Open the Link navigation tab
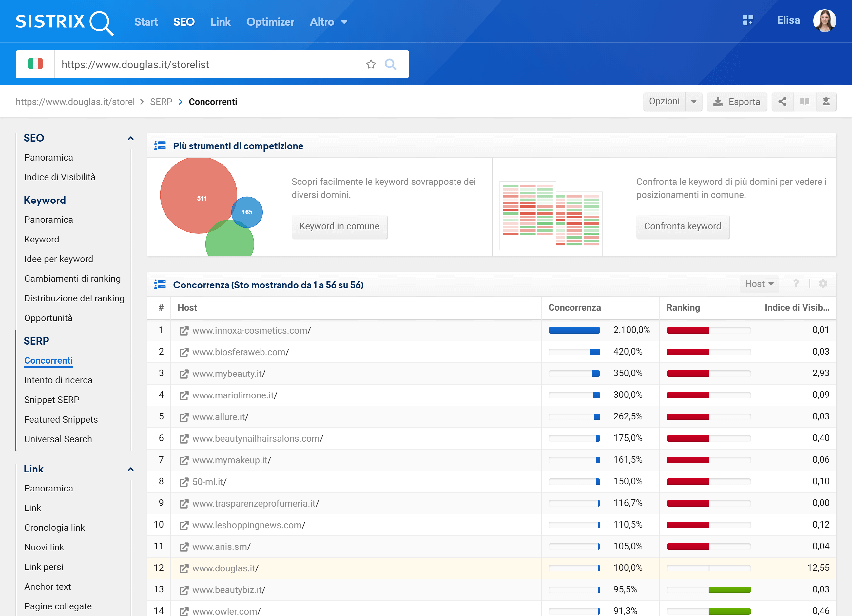852x616 pixels. tap(221, 22)
